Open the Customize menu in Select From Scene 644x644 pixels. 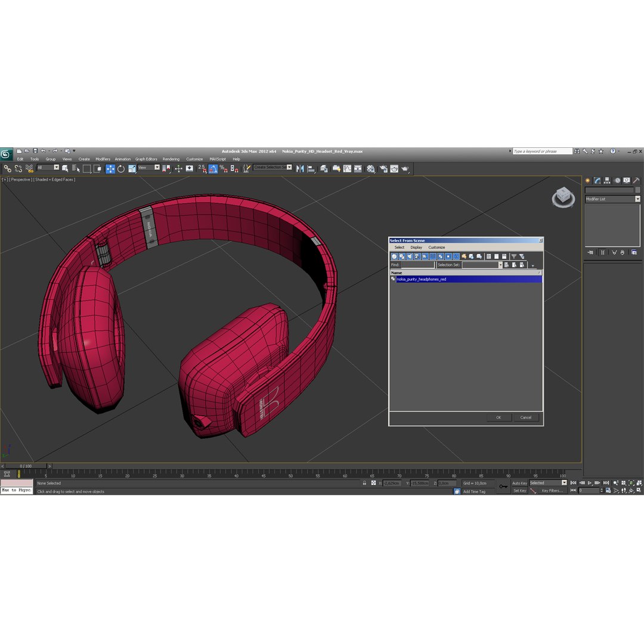tap(436, 247)
